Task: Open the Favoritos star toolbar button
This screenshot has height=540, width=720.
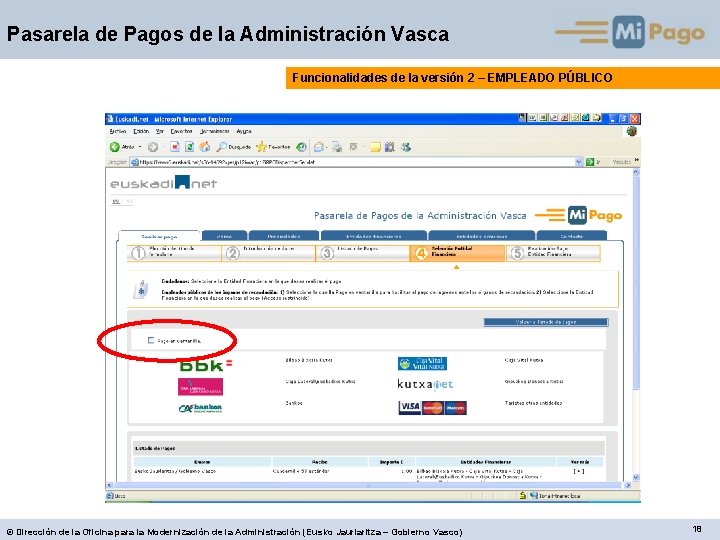Action: tap(273, 147)
